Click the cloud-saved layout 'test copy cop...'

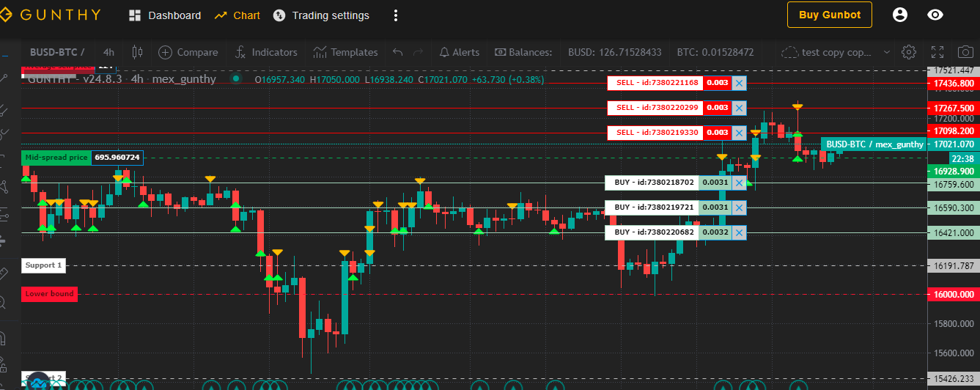pyautogui.click(x=827, y=52)
